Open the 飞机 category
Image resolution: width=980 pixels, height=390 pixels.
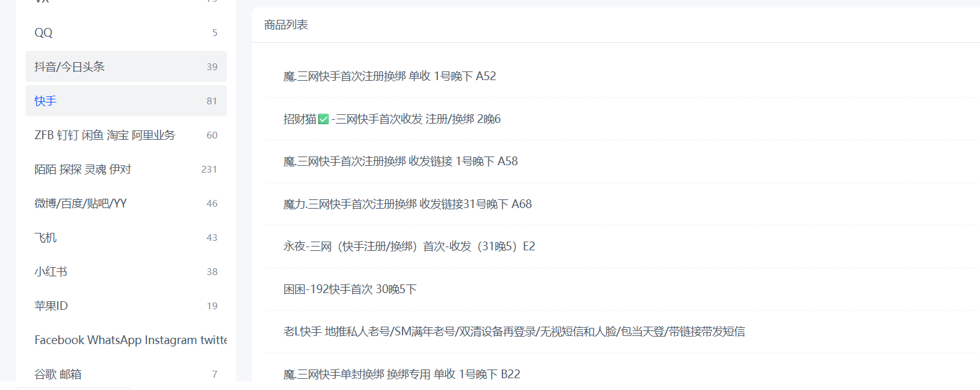126,237
